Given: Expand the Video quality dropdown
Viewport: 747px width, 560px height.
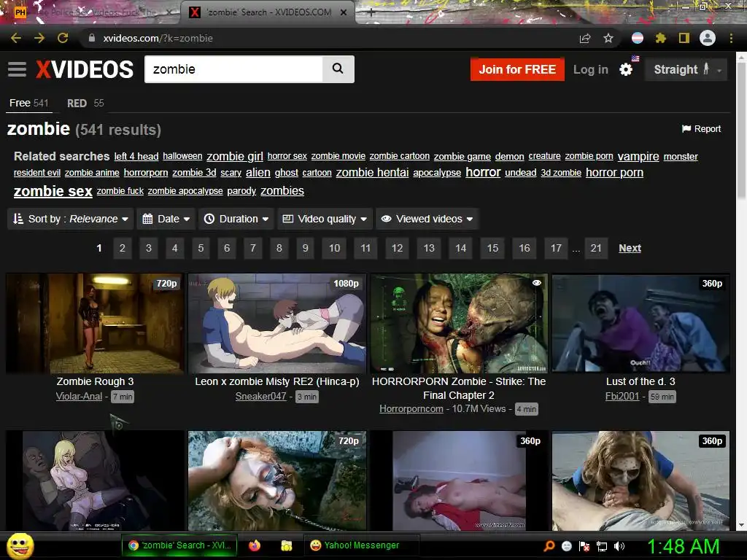Looking at the screenshot, I should pyautogui.click(x=325, y=219).
